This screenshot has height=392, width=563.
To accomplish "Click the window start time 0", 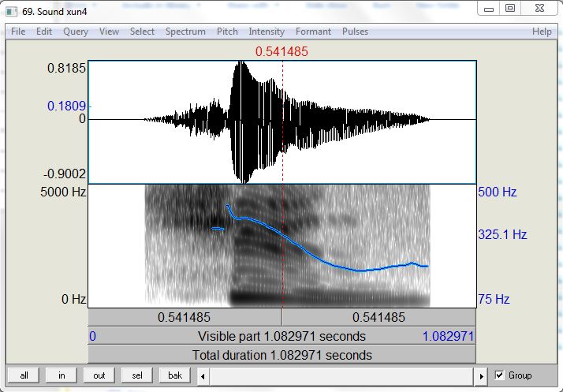I will pyautogui.click(x=92, y=336).
